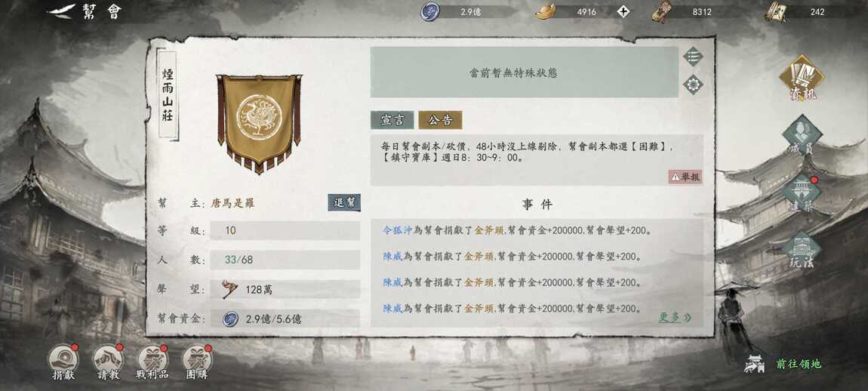
Task: Click the 退幫 leave guild button
Action: pos(344,203)
